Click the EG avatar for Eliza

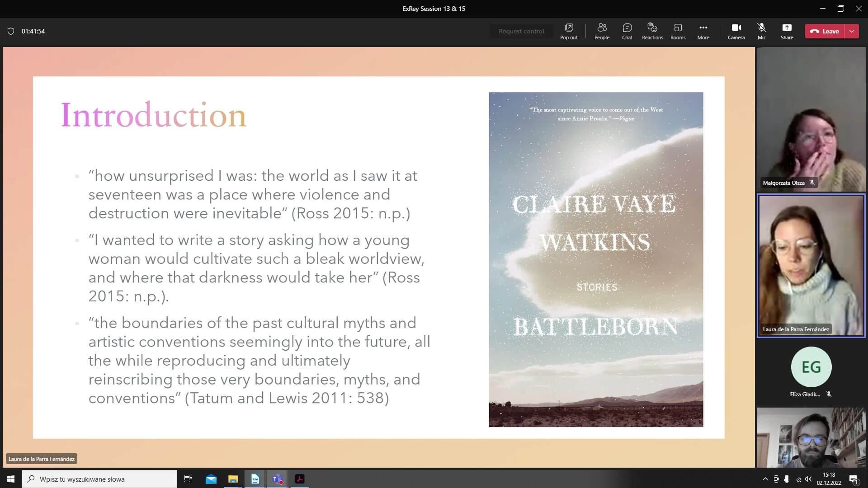click(811, 367)
